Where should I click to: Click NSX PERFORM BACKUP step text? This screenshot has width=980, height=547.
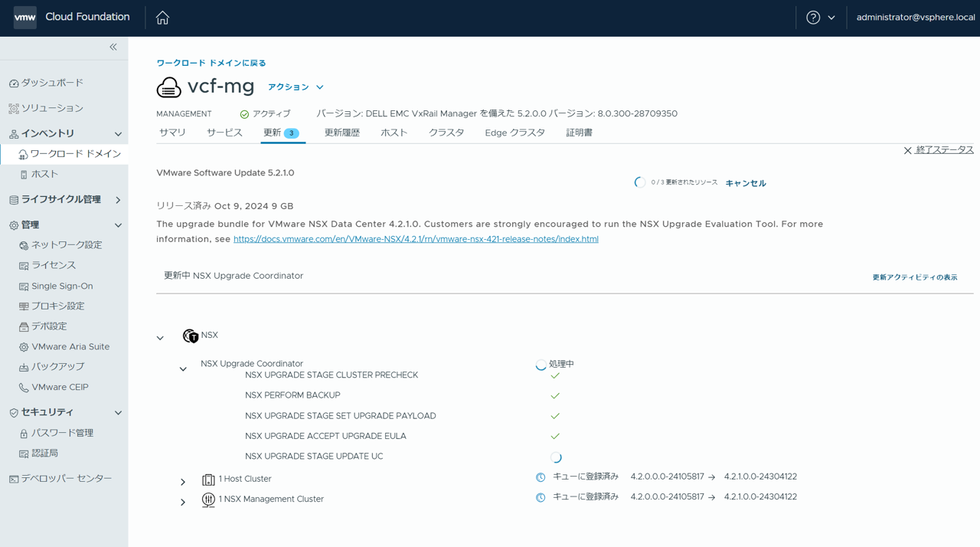(292, 395)
